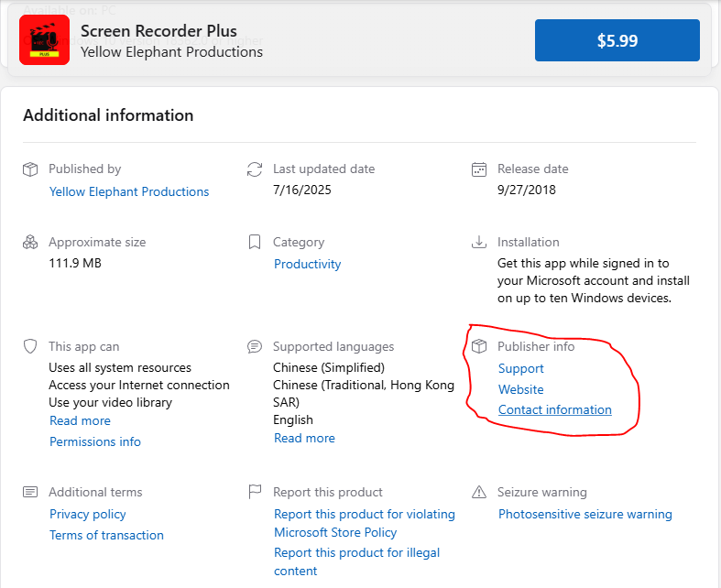Click the Chinese (Simplified) language entry
The image size is (721, 588).
(329, 368)
